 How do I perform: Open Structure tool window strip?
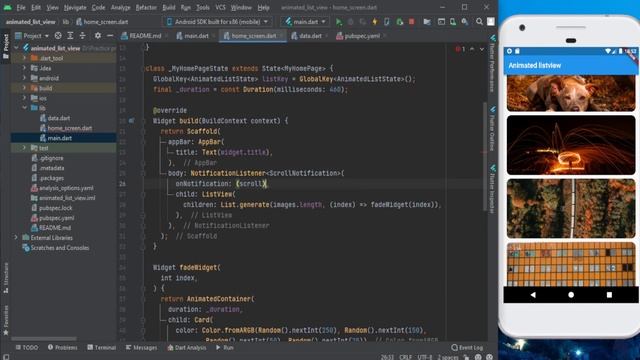(x=6, y=278)
